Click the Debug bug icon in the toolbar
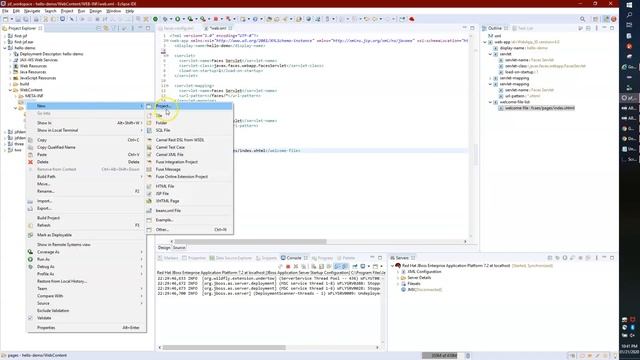 165,19
